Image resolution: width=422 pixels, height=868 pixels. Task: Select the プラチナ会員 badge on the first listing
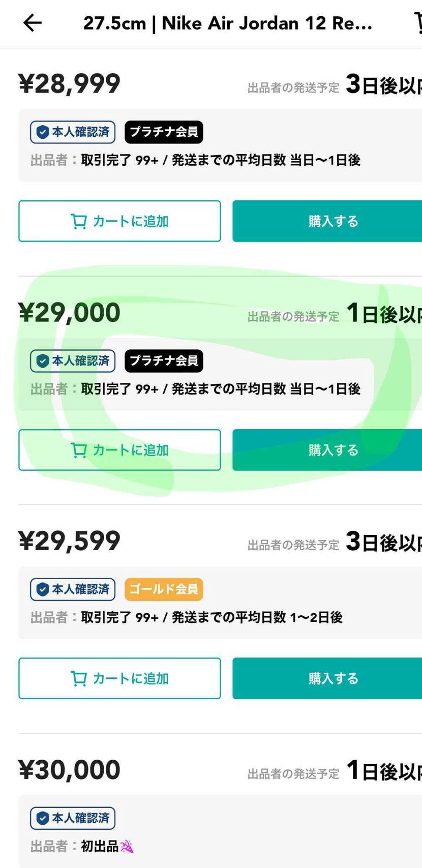(x=163, y=132)
